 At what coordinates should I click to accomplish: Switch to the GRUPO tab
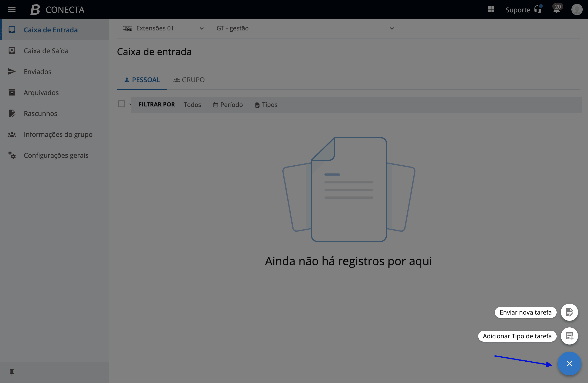(189, 80)
